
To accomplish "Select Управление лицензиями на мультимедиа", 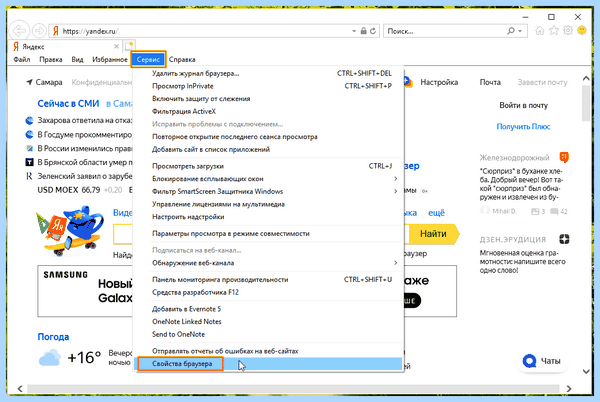I will click(x=269, y=204).
